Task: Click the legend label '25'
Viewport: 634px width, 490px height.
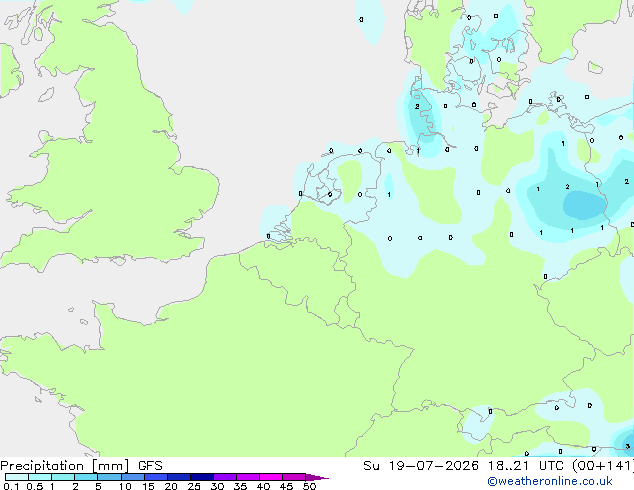Action: [x=194, y=486]
